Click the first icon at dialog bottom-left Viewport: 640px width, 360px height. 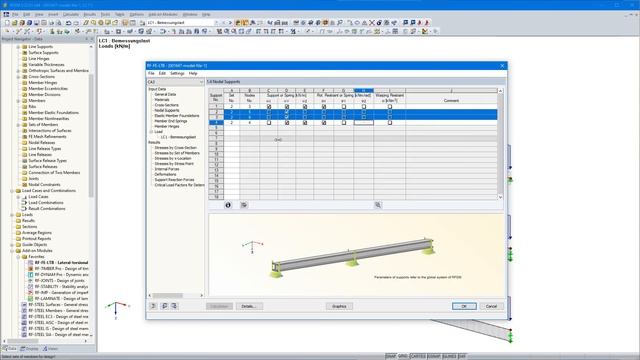(x=153, y=306)
